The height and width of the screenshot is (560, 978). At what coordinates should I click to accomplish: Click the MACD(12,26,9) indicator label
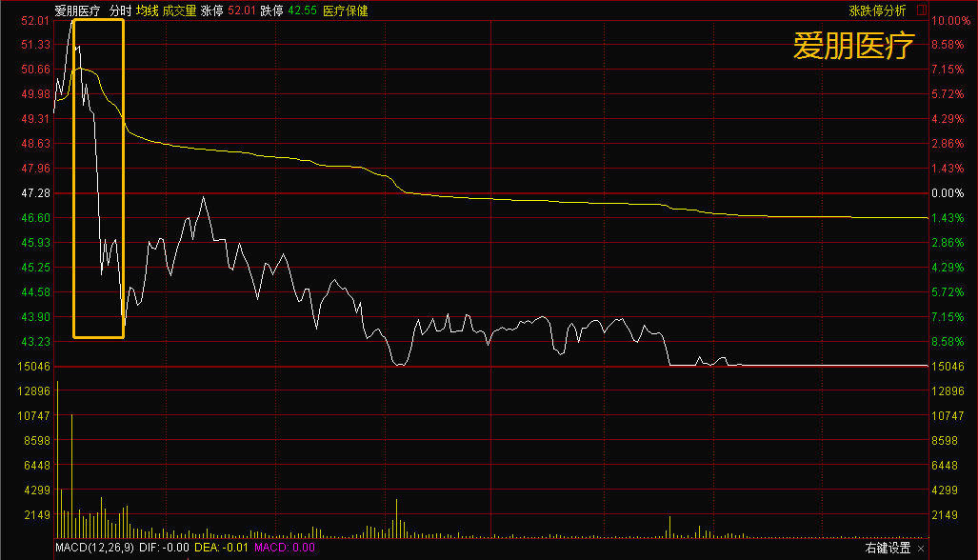(x=95, y=548)
